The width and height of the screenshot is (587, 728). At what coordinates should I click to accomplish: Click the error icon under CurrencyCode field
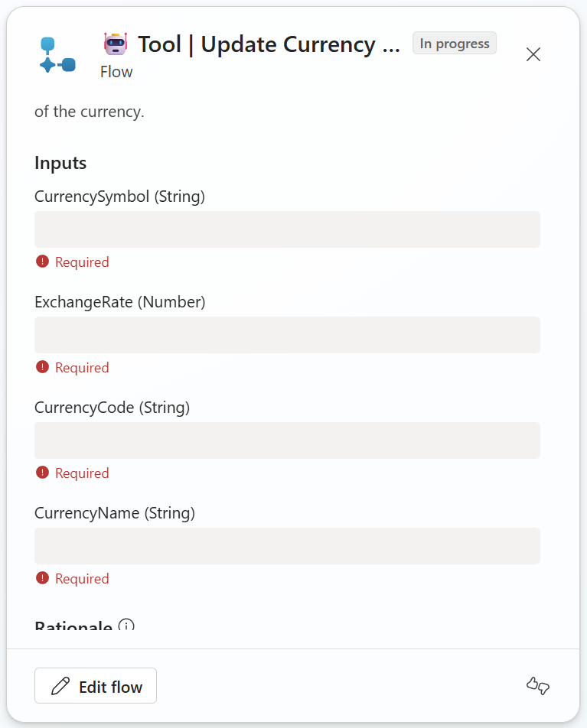(x=43, y=473)
